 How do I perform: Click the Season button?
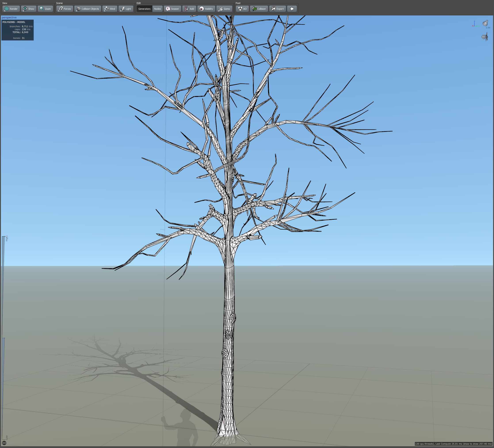(172, 9)
